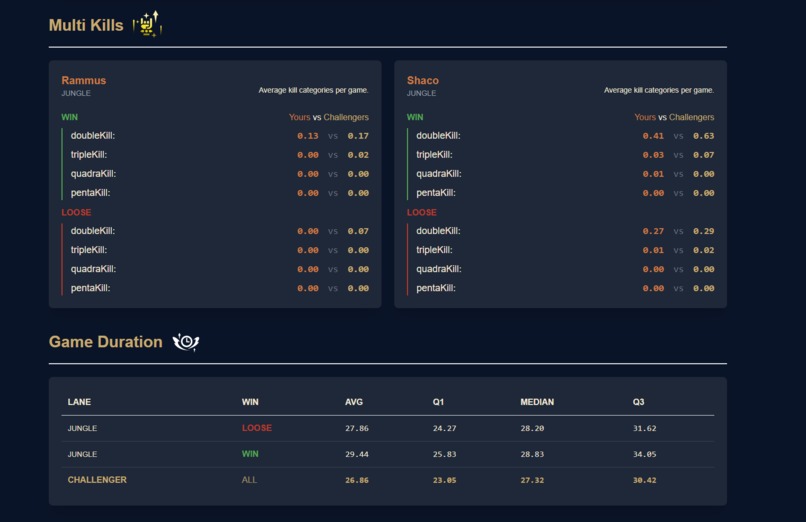This screenshot has height=522, width=806.
Task: Click the Shaco champion name
Action: (x=423, y=80)
